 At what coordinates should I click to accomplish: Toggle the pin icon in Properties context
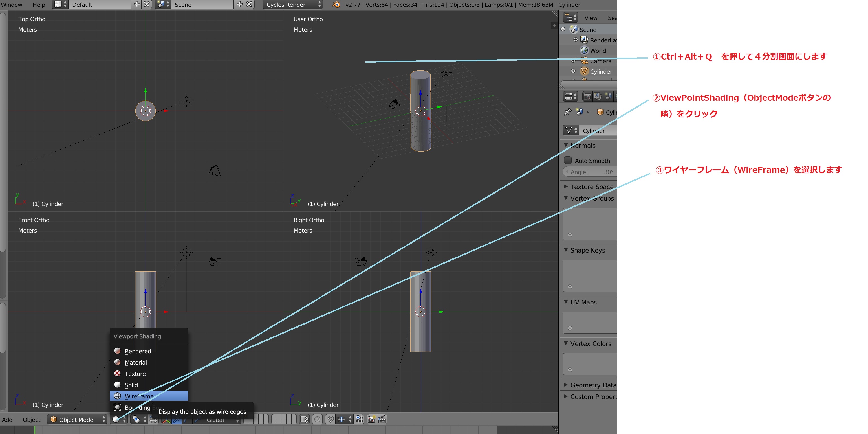click(x=568, y=112)
